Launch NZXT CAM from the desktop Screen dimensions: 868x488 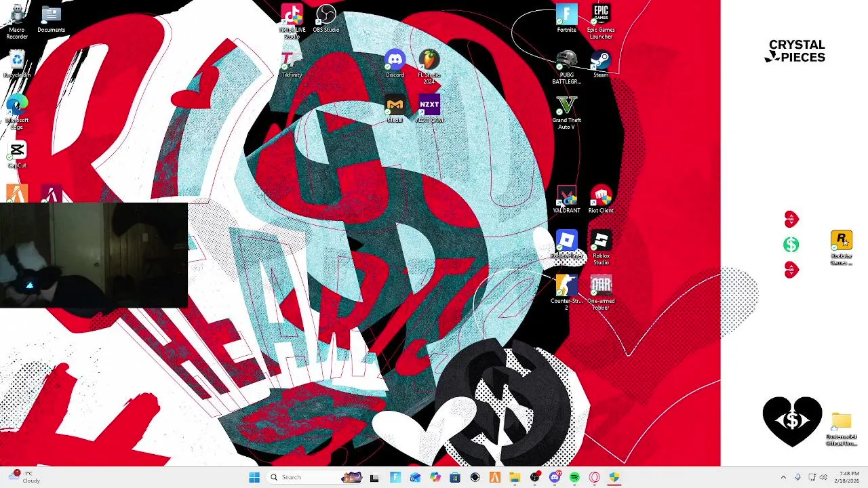click(429, 110)
